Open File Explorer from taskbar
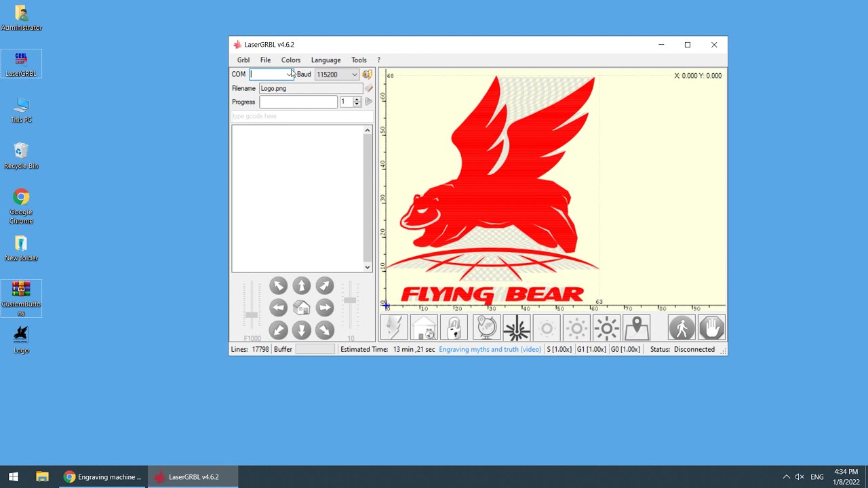The width and height of the screenshot is (868, 488). point(42,476)
